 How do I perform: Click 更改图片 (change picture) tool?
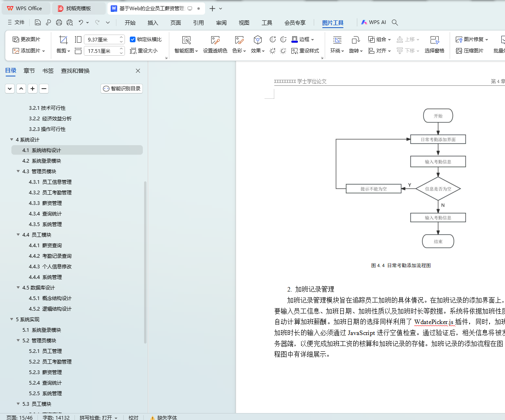pos(26,39)
